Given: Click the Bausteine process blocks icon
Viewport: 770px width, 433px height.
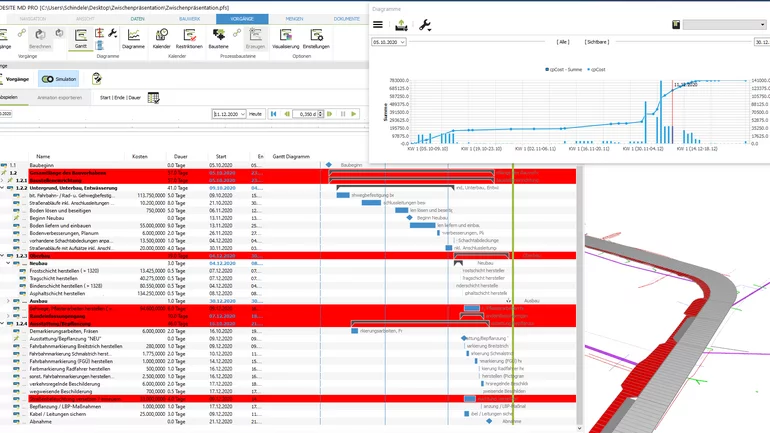Looking at the screenshot, I should 219,38.
